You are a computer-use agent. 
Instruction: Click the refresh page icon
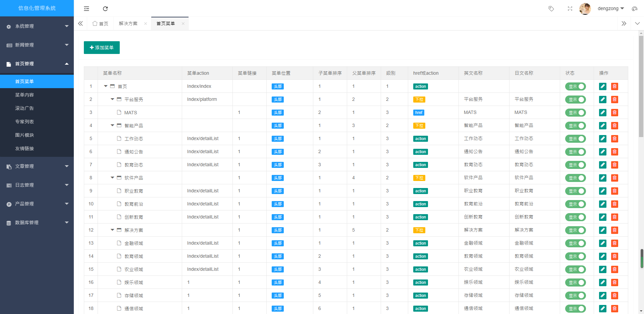[x=105, y=9]
